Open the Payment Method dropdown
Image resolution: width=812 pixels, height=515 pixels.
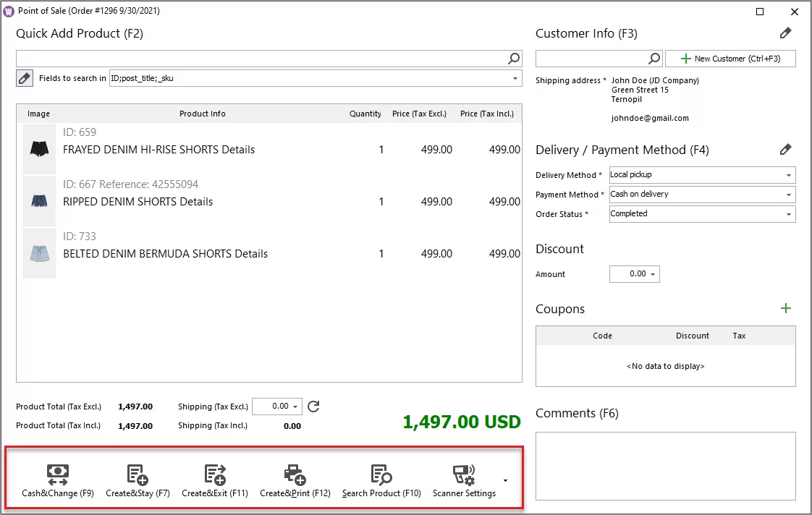788,194
